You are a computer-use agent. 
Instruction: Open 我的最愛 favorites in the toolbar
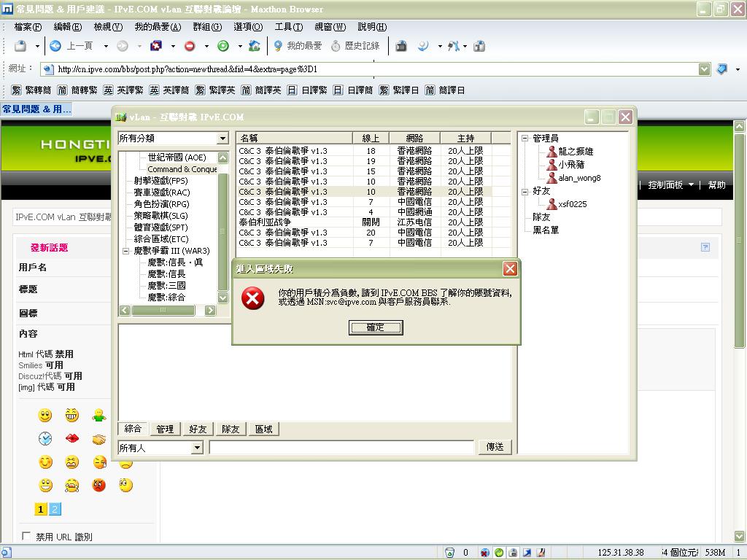point(298,46)
